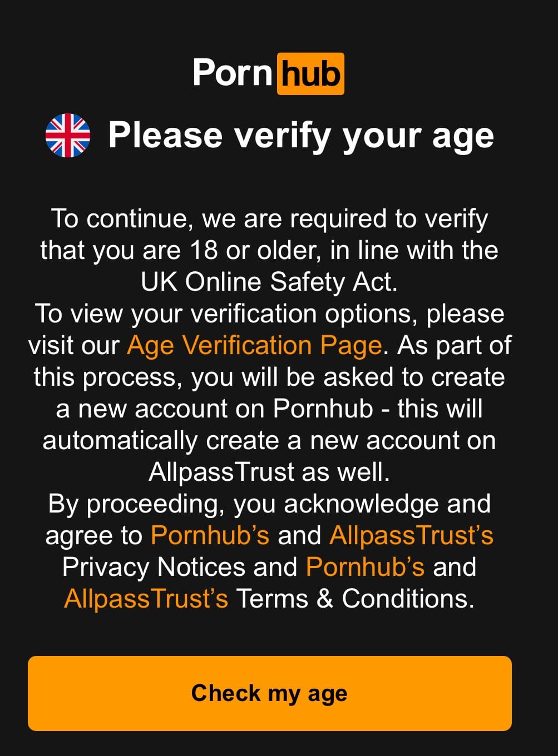Viewport: 558px width, 756px height.
Task: Click the UK flag icon
Action: (67, 136)
